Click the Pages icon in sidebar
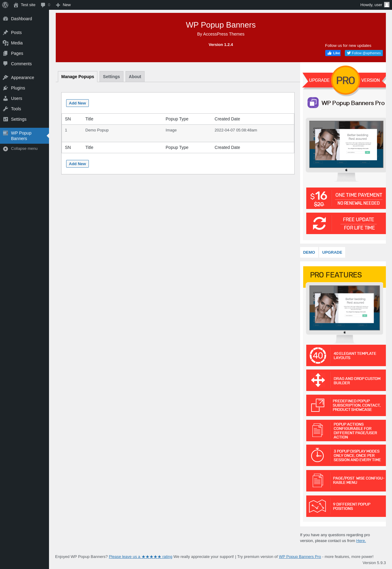392x569 pixels. [x=6, y=53]
